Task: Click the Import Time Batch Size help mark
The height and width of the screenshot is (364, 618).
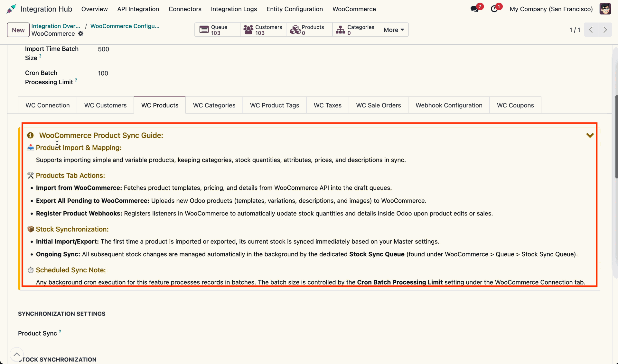Action: pyautogui.click(x=40, y=56)
